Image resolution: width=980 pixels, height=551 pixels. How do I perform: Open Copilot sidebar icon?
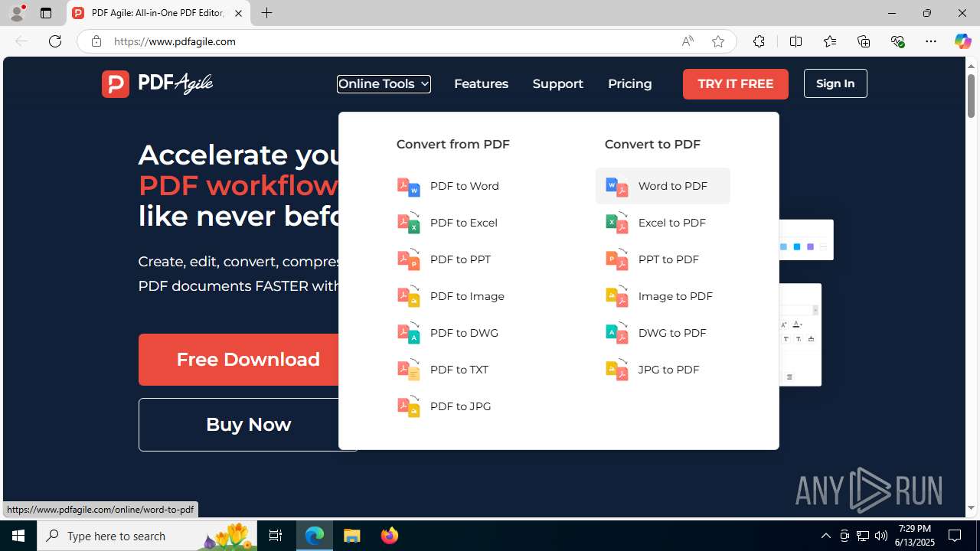962,41
